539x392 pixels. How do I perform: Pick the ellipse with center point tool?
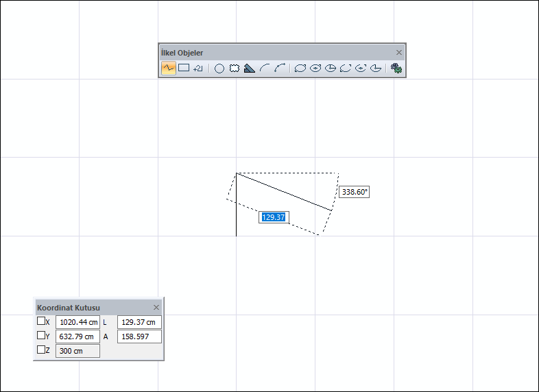pyautogui.click(x=315, y=68)
